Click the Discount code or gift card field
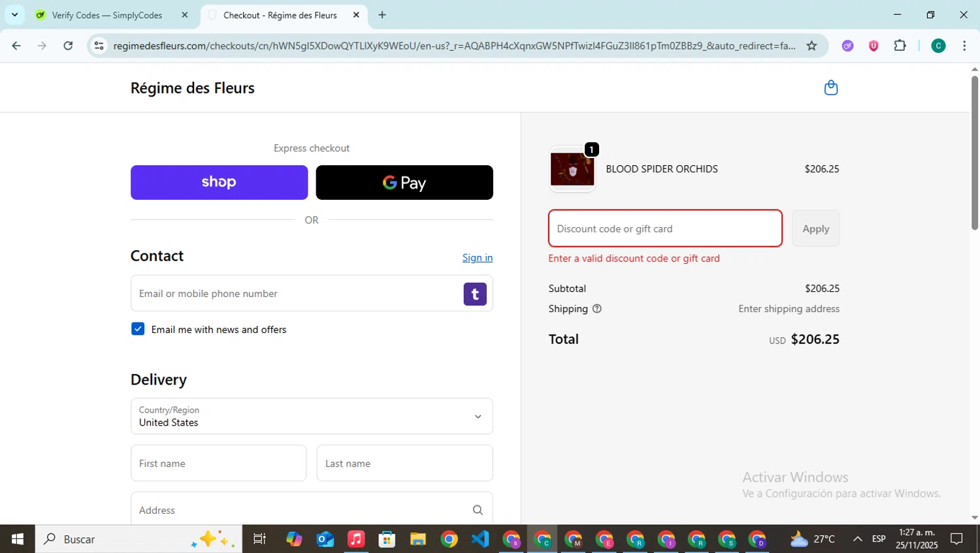Image resolution: width=980 pixels, height=553 pixels. tap(665, 229)
